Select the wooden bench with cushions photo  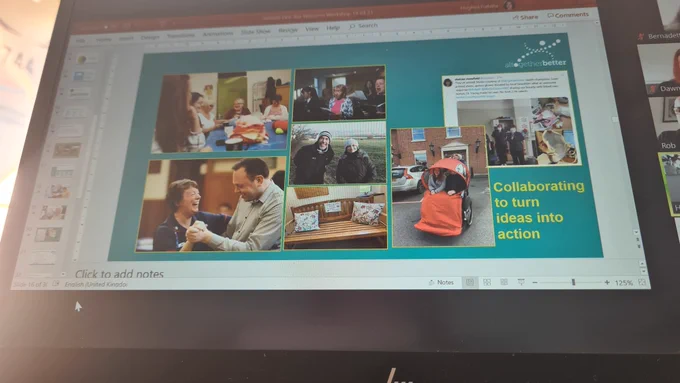(x=336, y=217)
